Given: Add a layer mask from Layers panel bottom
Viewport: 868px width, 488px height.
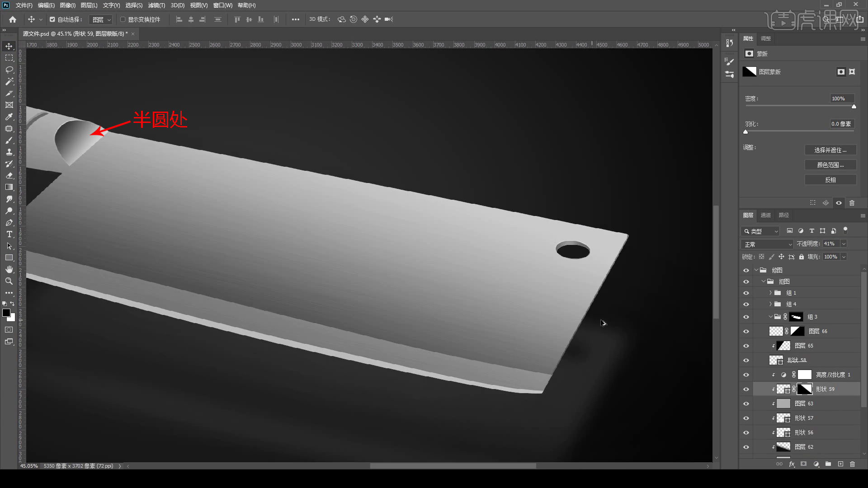Looking at the screenshot, I should [x=803, y=464].
